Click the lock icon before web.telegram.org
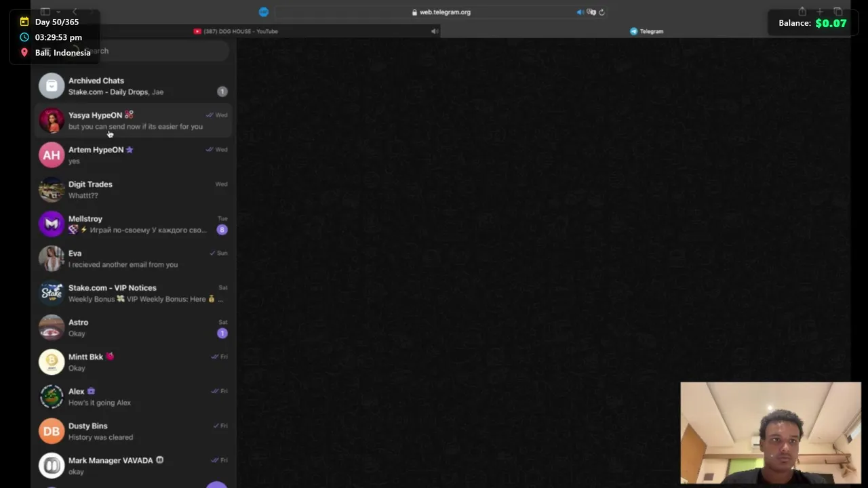The width and height of the screenshot is (868, 488). 415,12
